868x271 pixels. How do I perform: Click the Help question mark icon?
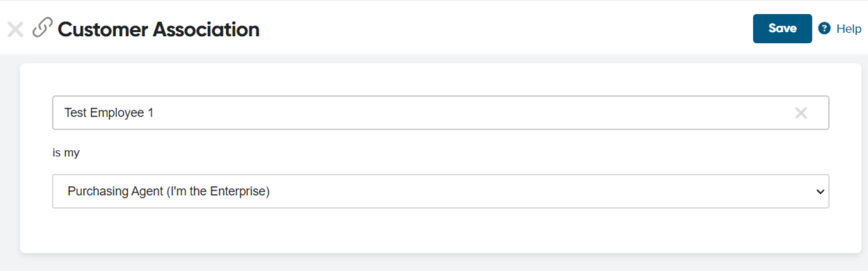coord(824,28)
